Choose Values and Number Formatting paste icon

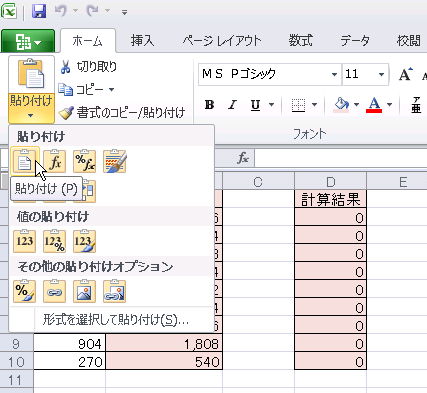click(55, 241)
